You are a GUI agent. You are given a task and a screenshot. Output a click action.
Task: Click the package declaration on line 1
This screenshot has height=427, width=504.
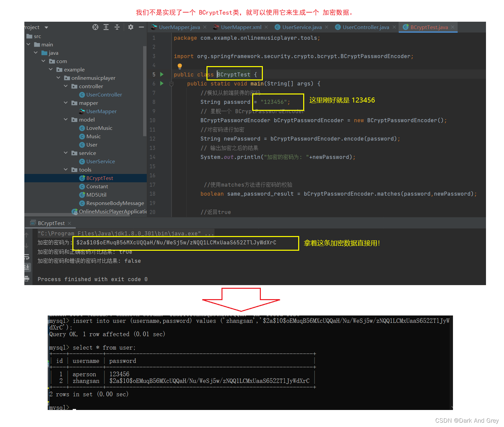coord(247,38)
